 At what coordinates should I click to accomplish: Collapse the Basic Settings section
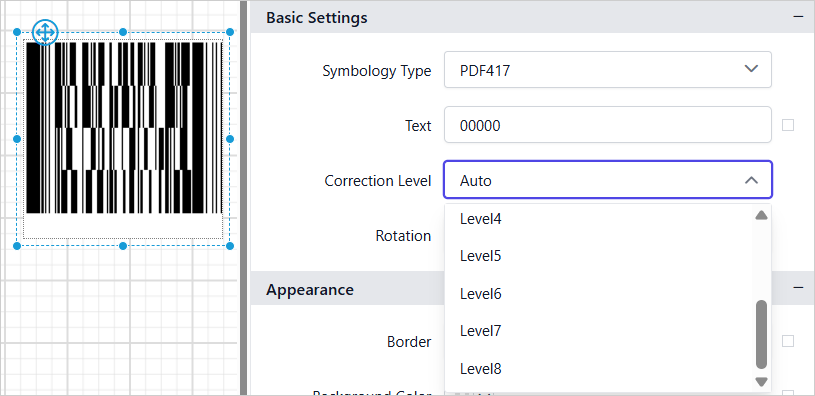coord(798,17)
